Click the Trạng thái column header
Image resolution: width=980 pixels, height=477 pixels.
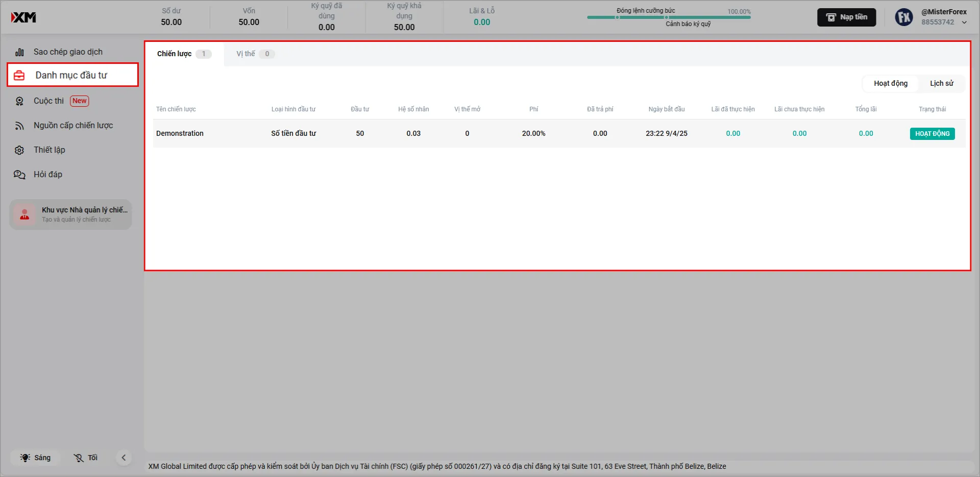click(x=932, y=109)
